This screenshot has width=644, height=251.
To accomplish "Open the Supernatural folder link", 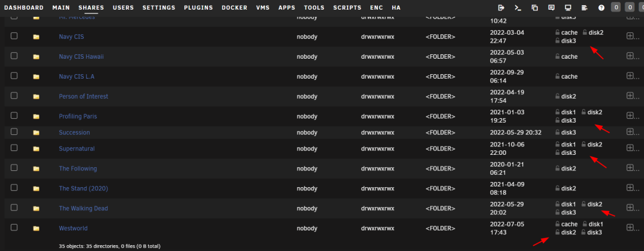I will [77, 148].
